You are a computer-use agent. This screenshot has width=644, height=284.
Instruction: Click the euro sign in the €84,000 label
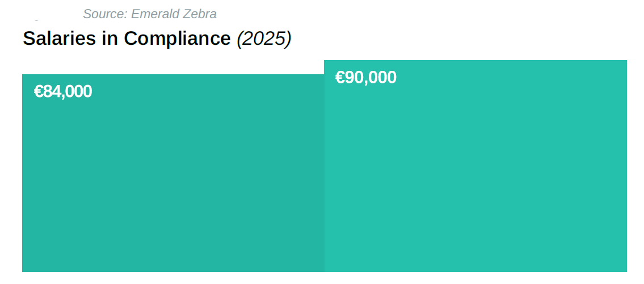coord(39,91)
